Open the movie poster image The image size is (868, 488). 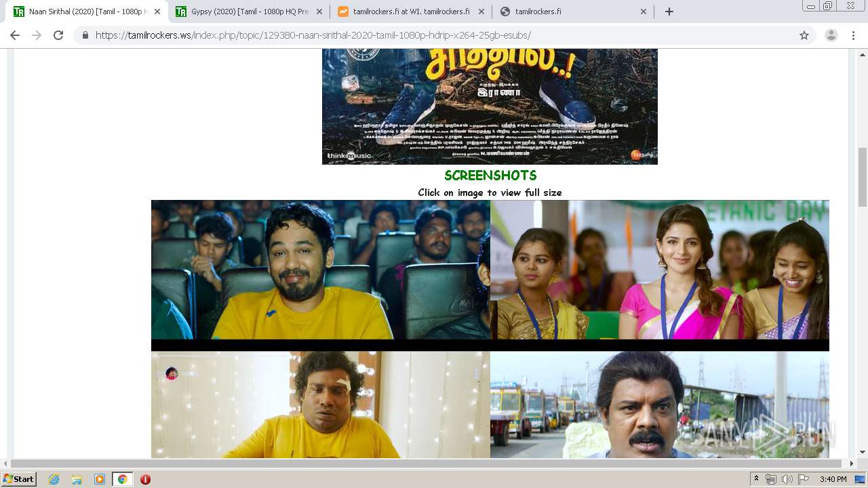[x=490, y=106]
